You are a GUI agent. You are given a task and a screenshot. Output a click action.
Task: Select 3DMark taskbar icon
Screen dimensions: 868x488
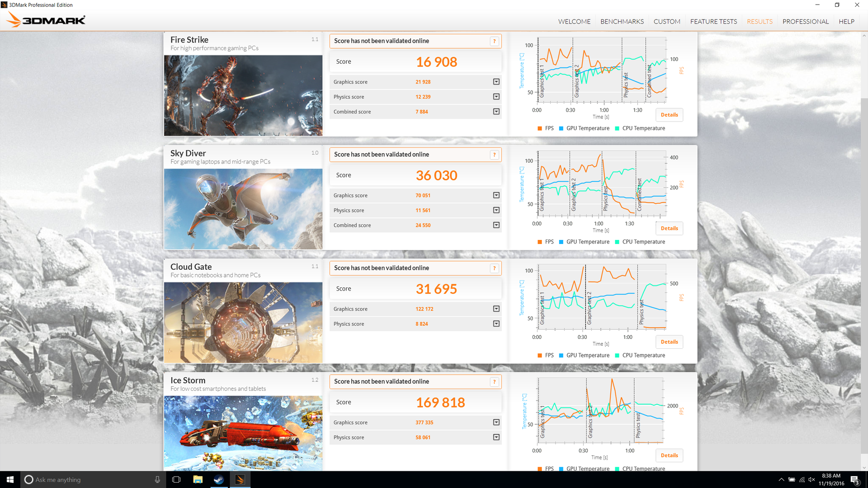pos(240,479)
